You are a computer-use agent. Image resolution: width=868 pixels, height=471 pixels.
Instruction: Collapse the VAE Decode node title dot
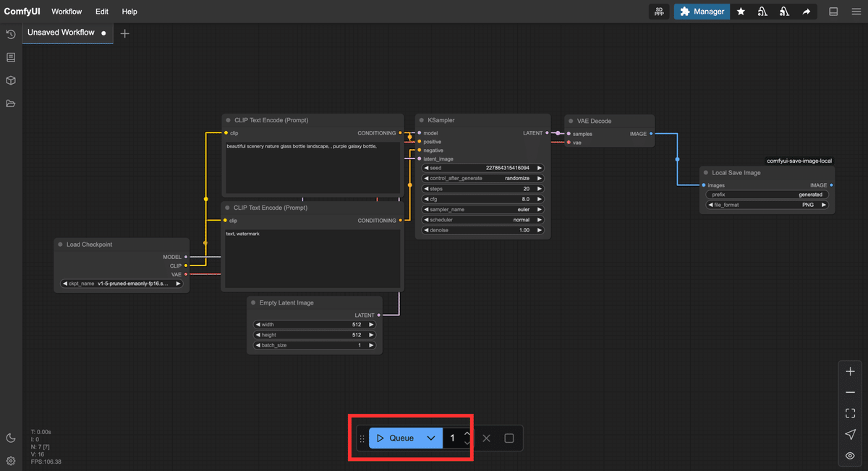coord(570,121)
